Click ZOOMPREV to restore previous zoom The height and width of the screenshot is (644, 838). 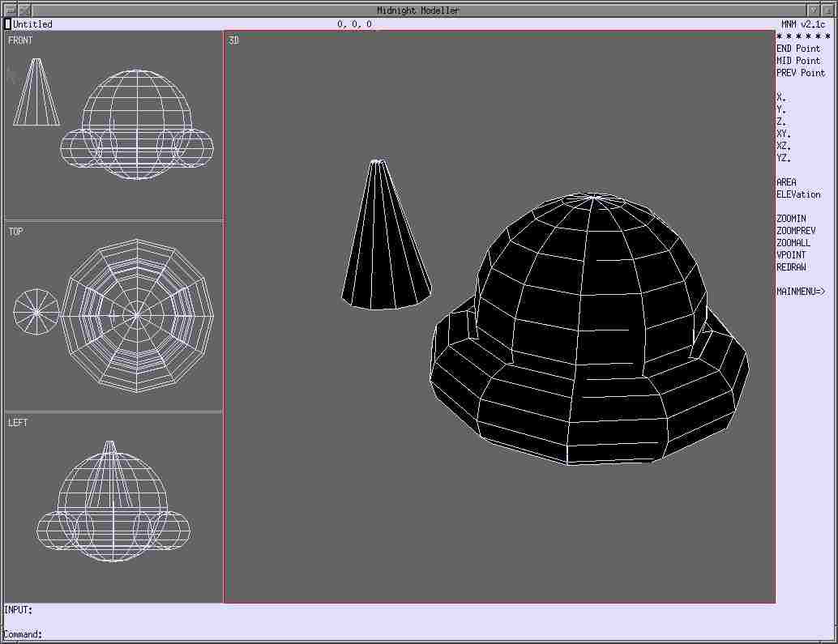coord(795,231)
